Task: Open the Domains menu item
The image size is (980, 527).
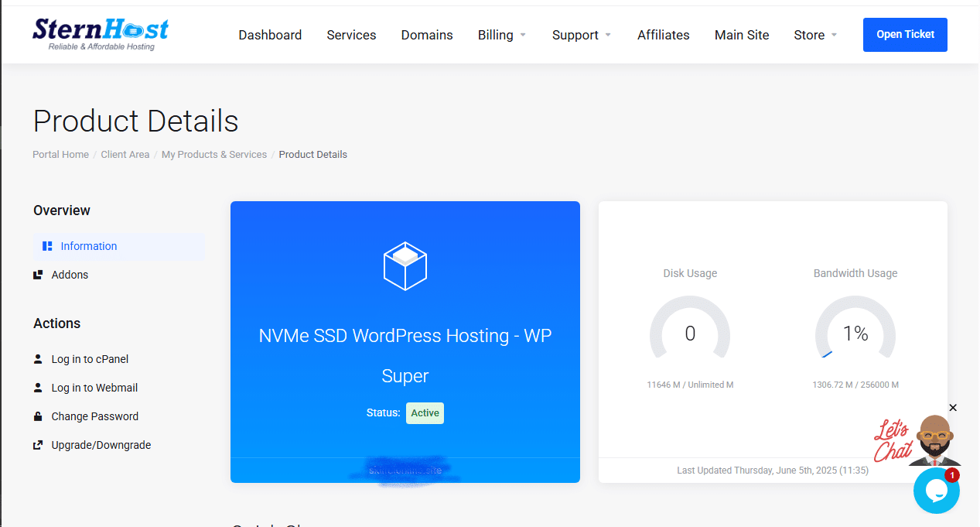Action: coord(427,35)
